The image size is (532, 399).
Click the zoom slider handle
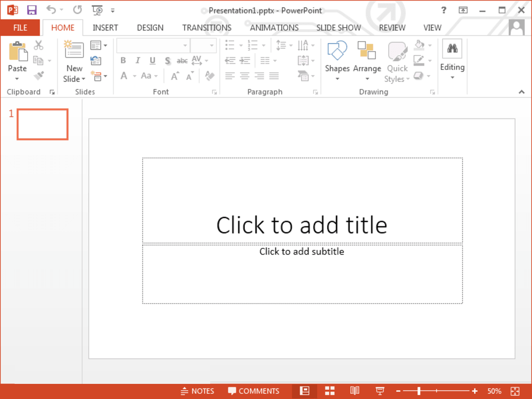[419, 391]
